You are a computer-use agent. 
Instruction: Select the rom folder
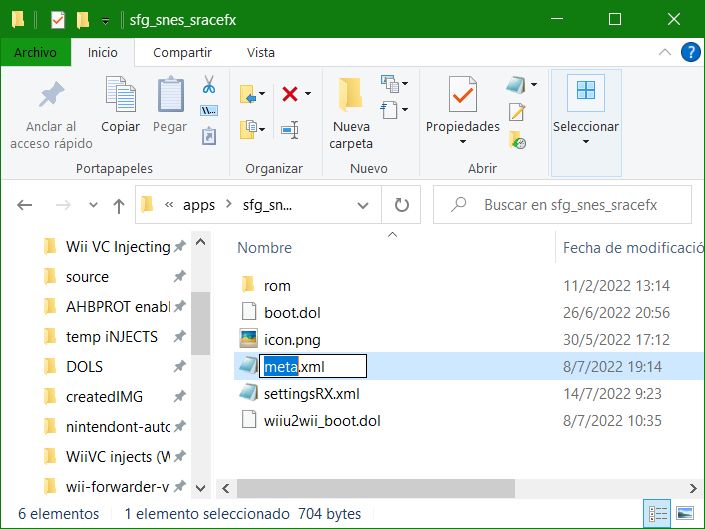tap(277, 286)
